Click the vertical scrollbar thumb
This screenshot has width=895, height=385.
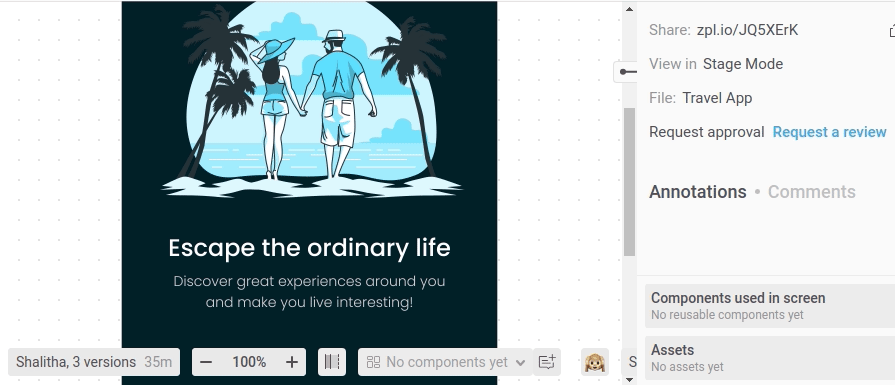tap(629, 182)
